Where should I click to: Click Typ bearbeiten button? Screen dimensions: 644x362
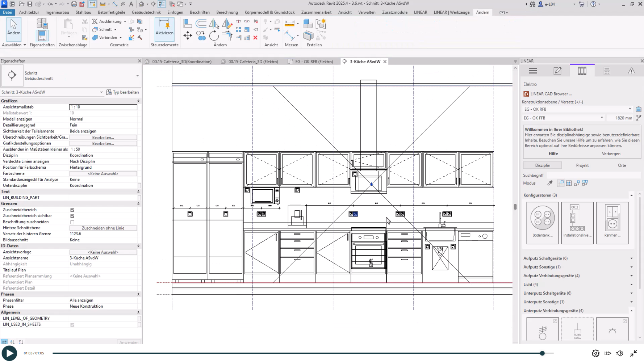[122, 92]
